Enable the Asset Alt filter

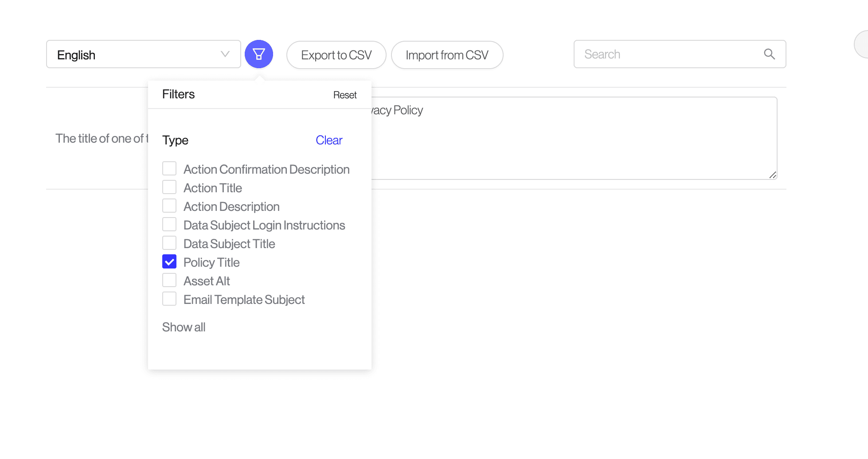point(169,280)
